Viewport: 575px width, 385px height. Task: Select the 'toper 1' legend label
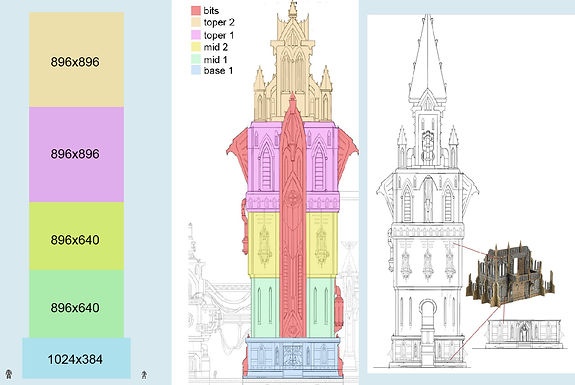tap(219, 35)
